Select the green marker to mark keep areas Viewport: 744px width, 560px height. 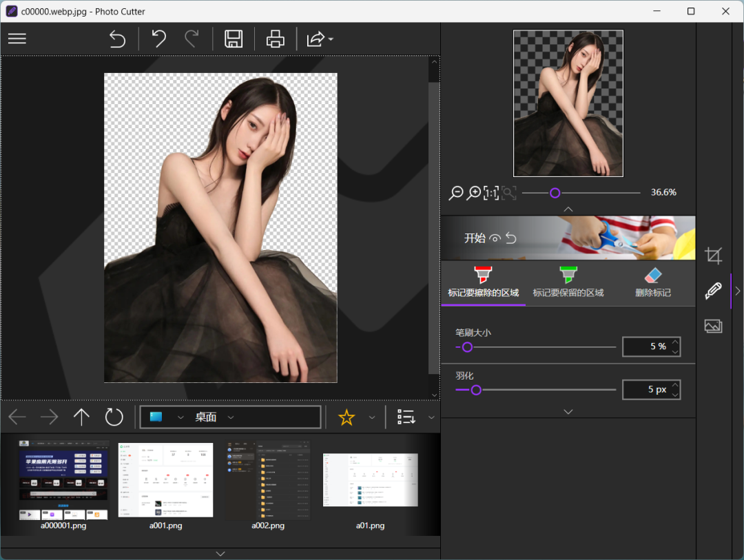click(568, 282)
